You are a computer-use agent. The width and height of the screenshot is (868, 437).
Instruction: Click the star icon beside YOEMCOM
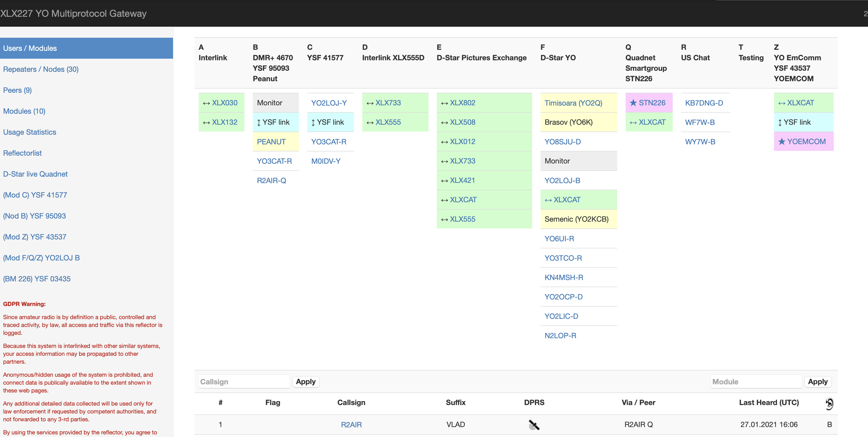(782, 142)
